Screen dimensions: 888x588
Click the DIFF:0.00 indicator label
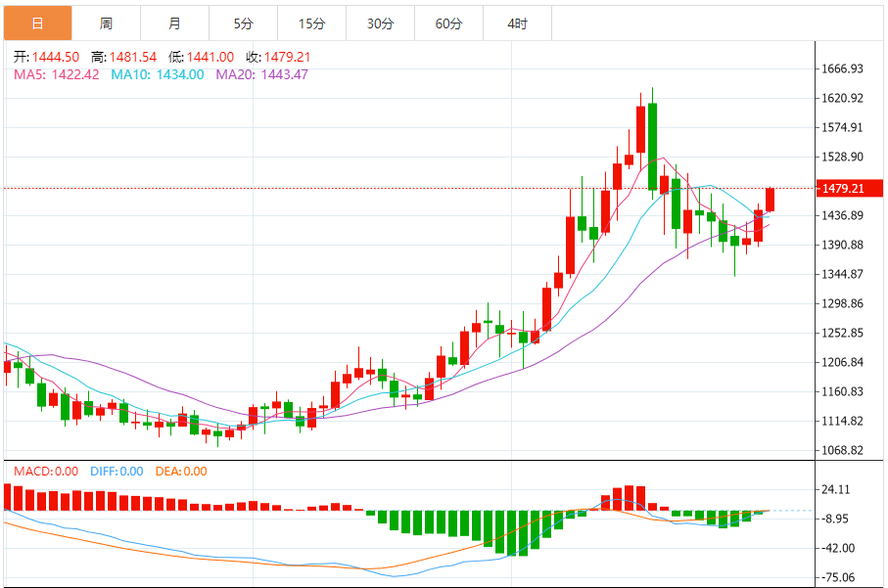point(117,472)
